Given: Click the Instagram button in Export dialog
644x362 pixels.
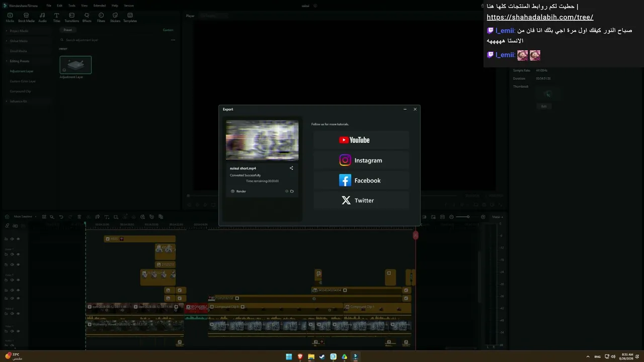Looking at the screenshot, I should (x=361, y=160).
